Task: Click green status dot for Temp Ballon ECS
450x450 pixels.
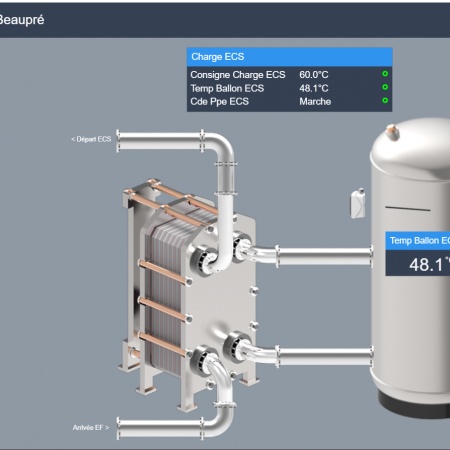Action: click(385, 87)
